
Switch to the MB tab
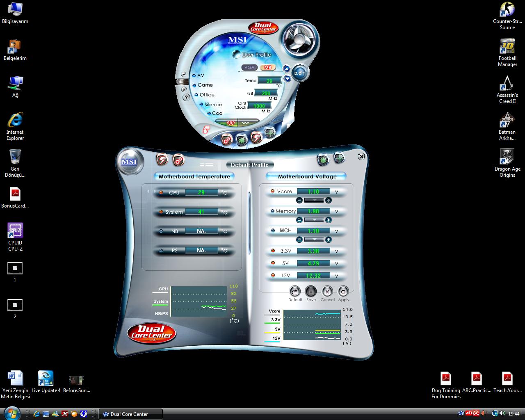[267, 67]
